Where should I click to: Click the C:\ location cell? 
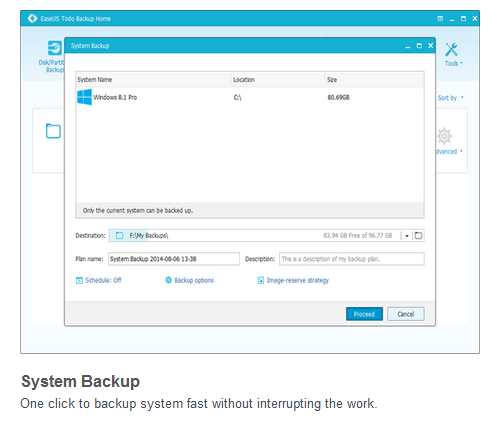pyautogui.click(x=237, y=97)
